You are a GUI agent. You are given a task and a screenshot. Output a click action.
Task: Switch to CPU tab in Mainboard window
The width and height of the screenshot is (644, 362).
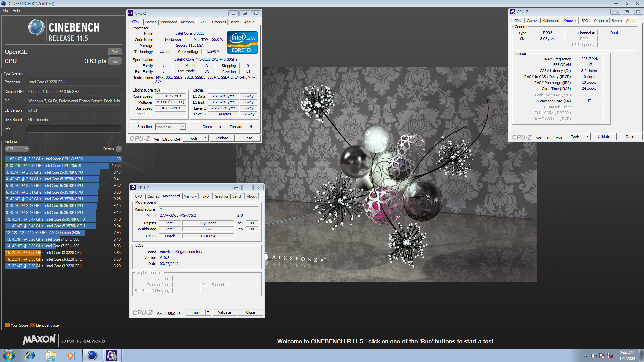tap(139, 196)
